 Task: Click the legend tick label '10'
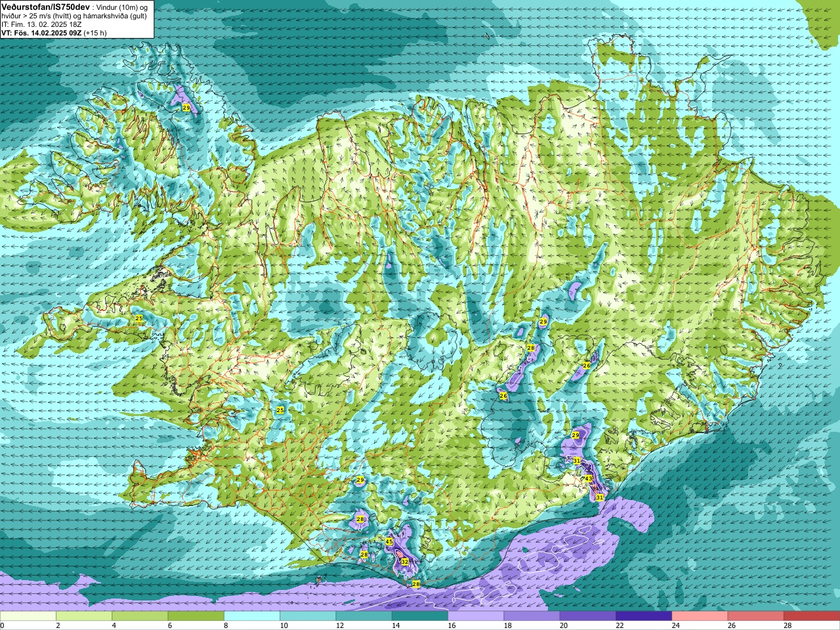click(x=283, y=625)
